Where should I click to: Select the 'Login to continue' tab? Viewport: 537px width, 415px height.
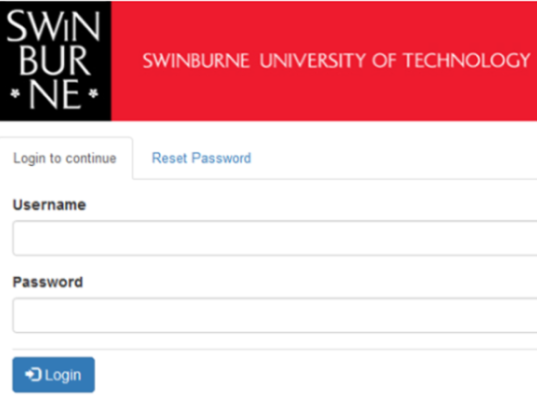[65, 159]
